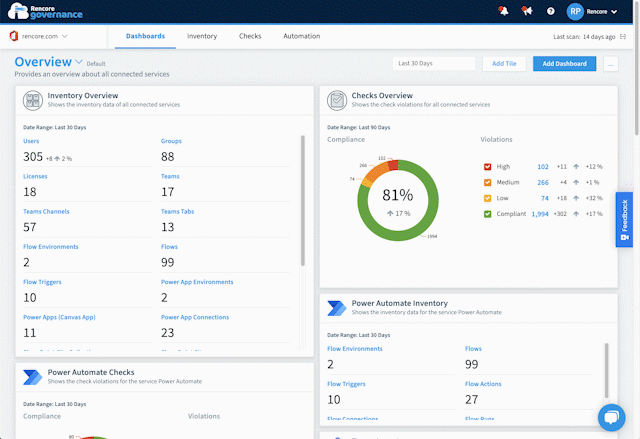Open the help question mark icon
The width and height of the screenshot is (640, 439).
coord(551,11)
